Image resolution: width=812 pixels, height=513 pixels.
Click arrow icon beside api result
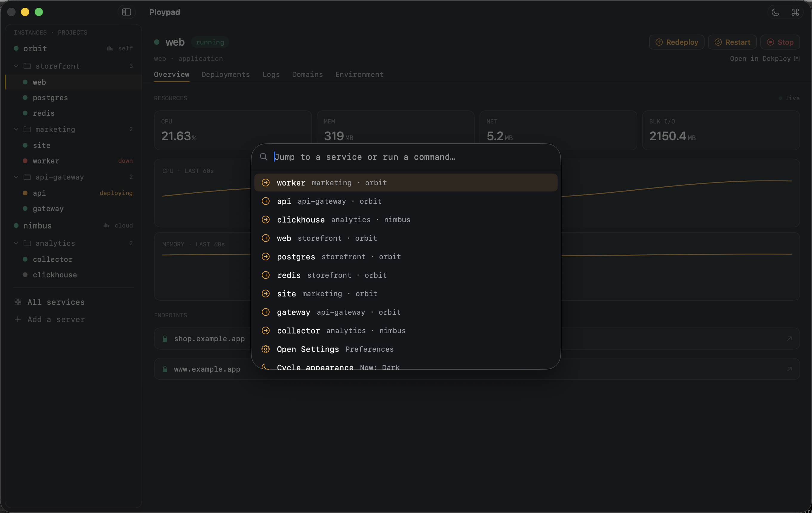click(266, 201)
